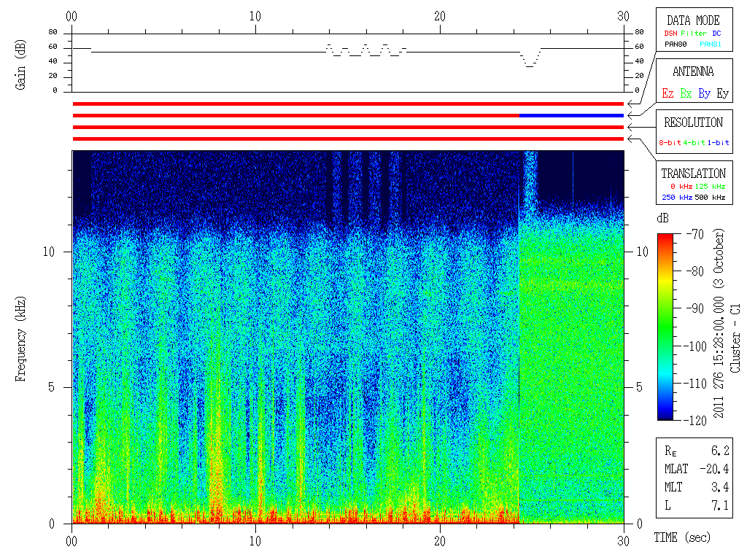747x560 pixels.
Task: Click the -120 colorbar tick label
Action: pyautogui.click(x=695, y=421)
